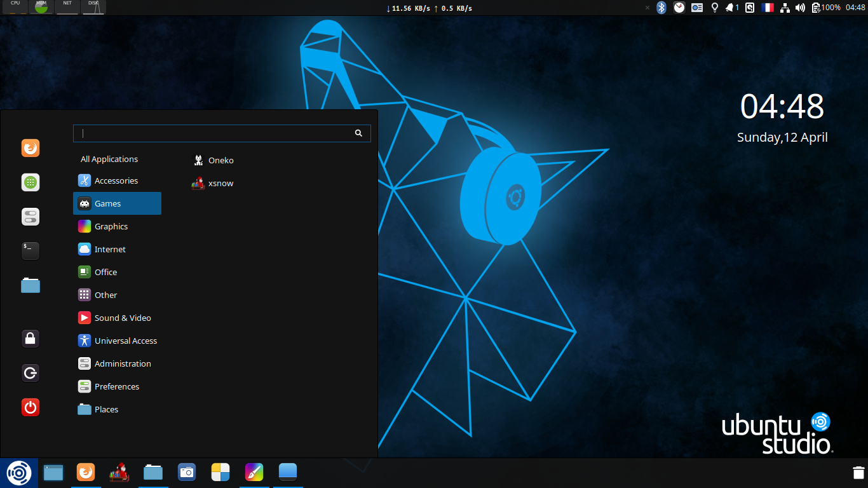Open Internet category
This screenshot has height=488, width=868.
pyautogui.click(x=117, y=249)
